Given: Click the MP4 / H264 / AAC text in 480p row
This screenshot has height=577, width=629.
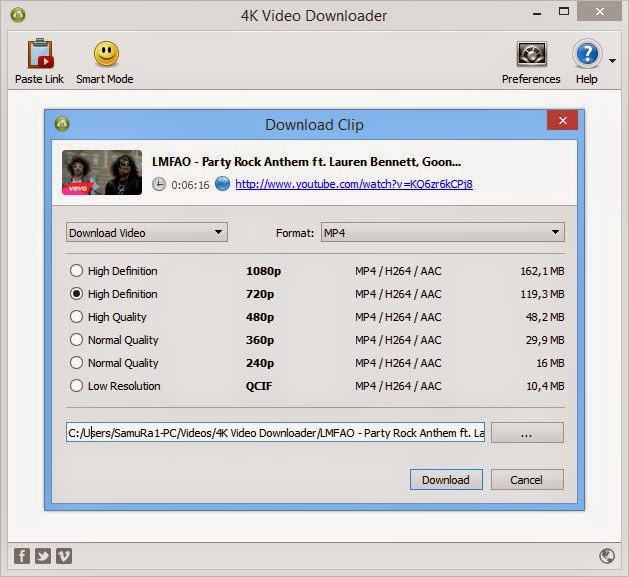Looking at the screenshot, I should pos(398,317).
